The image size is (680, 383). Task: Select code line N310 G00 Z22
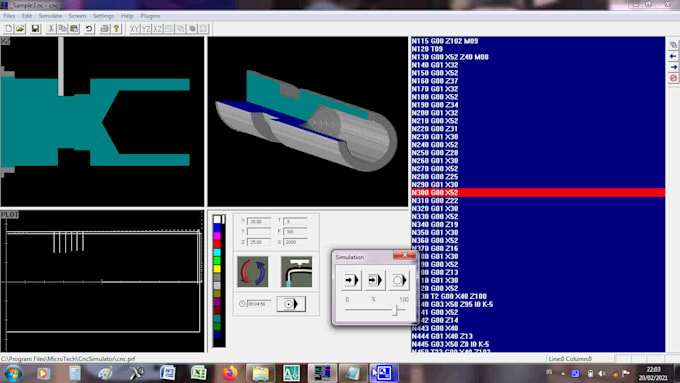[435, 200]
